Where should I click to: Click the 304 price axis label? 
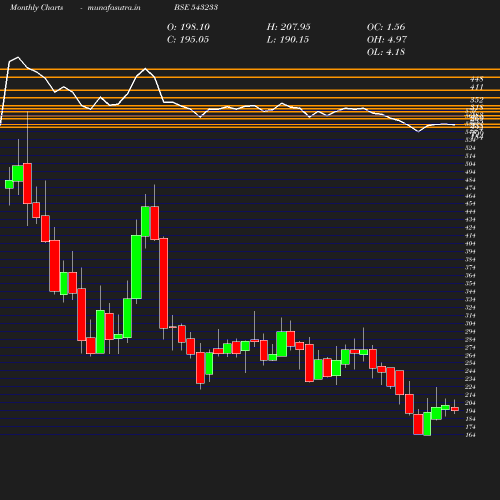pyautogui.click(x=470, y=324)
